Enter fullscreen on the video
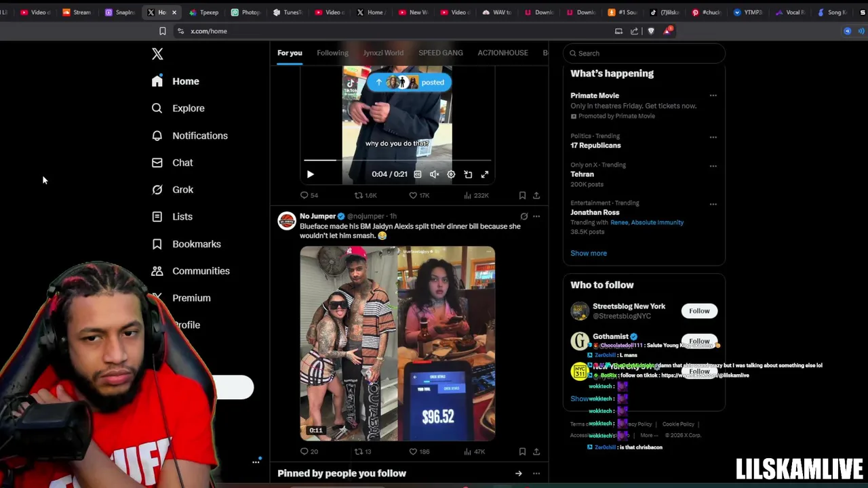868x488 pixels. pos(485,174)
